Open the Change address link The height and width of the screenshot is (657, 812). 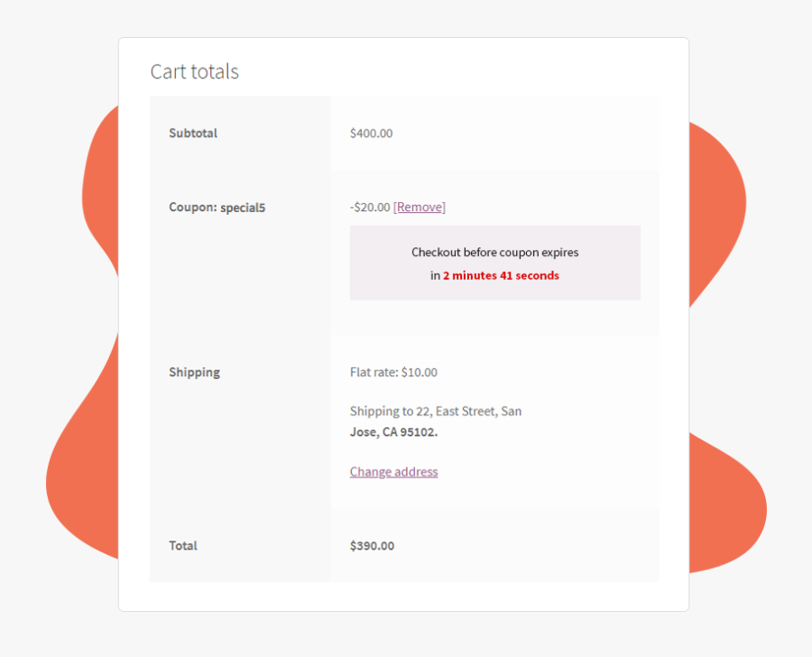click(x=393, y=471)
